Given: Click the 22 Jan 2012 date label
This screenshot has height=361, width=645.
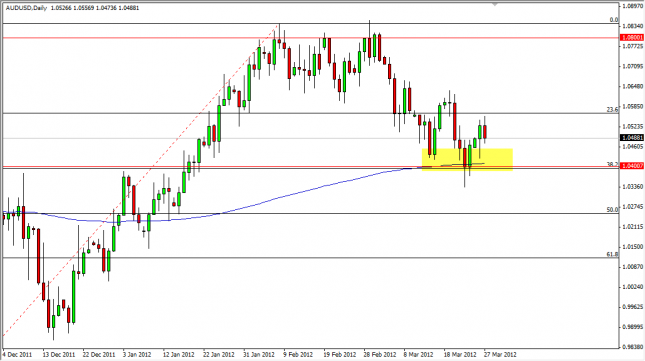Looking at the screenshot, I should pos(219,354).
